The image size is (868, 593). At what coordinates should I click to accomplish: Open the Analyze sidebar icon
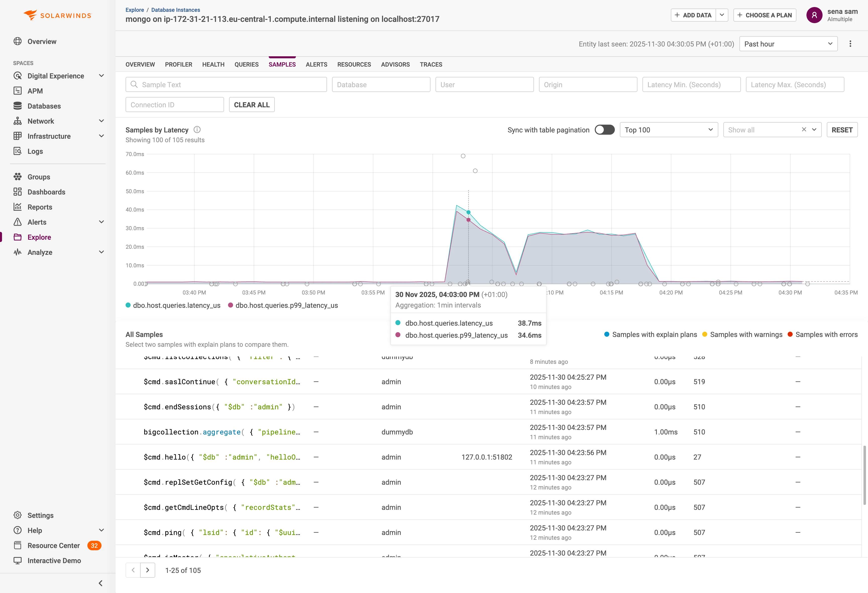pos(18,252)
